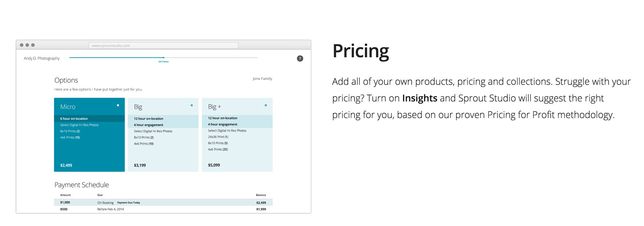Screen dimensions: 644x226
Task: Click the Payment Due Today label
Action: pos(129,203)
